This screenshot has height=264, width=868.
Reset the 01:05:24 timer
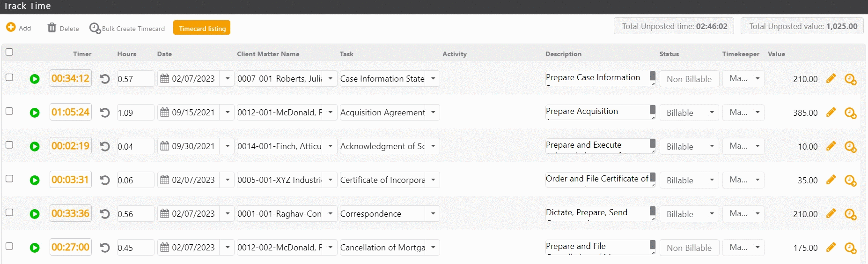[x=105, y=113]
